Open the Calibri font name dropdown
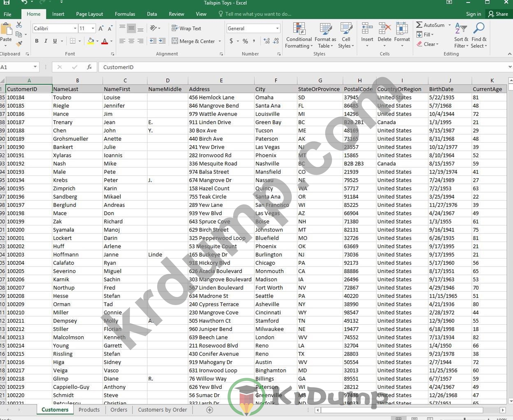The width and height of the screenshot is (513, 420). click(75, 28)
